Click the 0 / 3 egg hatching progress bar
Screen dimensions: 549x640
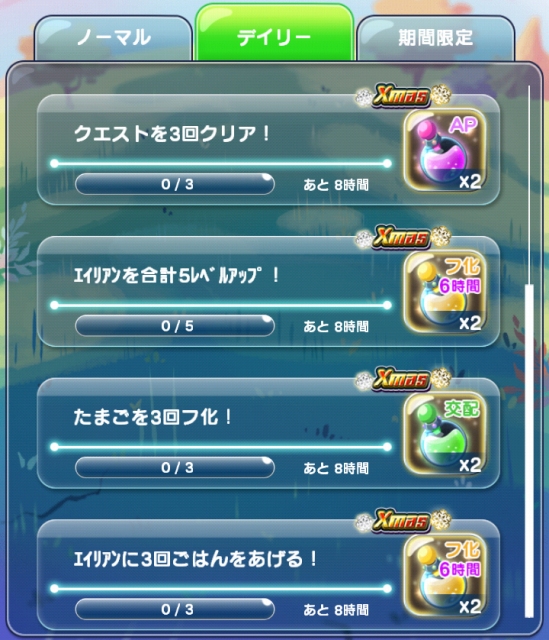(175, 467)
